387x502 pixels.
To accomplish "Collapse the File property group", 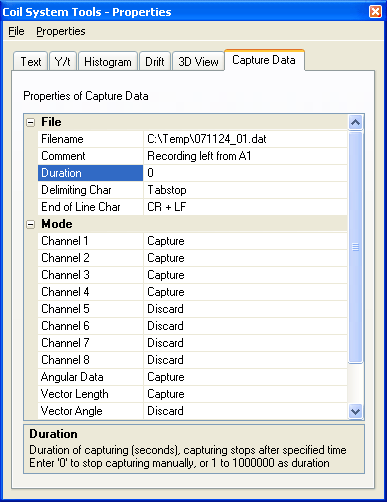I will 30,122.
